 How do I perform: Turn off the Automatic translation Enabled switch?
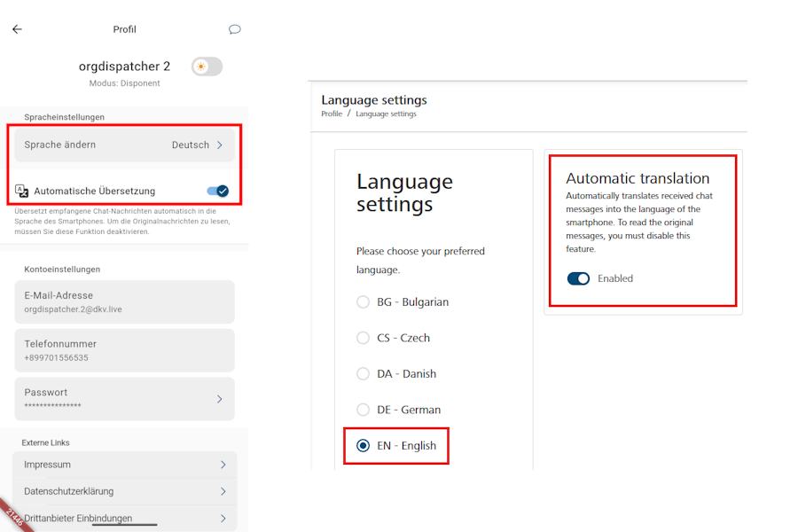(x=578, y=278)
